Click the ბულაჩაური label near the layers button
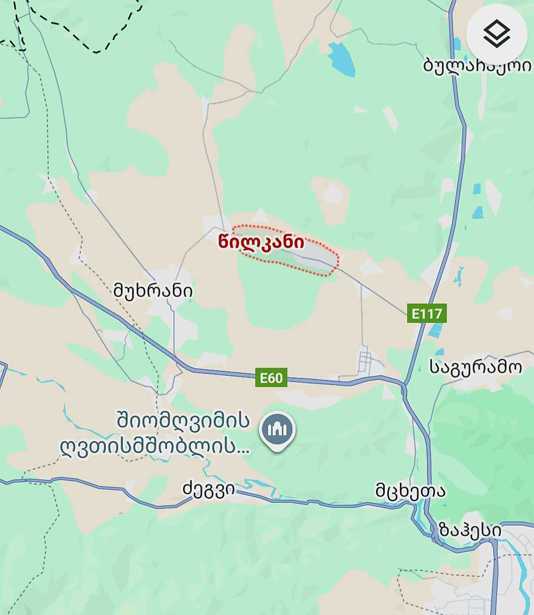 point(478,66)
